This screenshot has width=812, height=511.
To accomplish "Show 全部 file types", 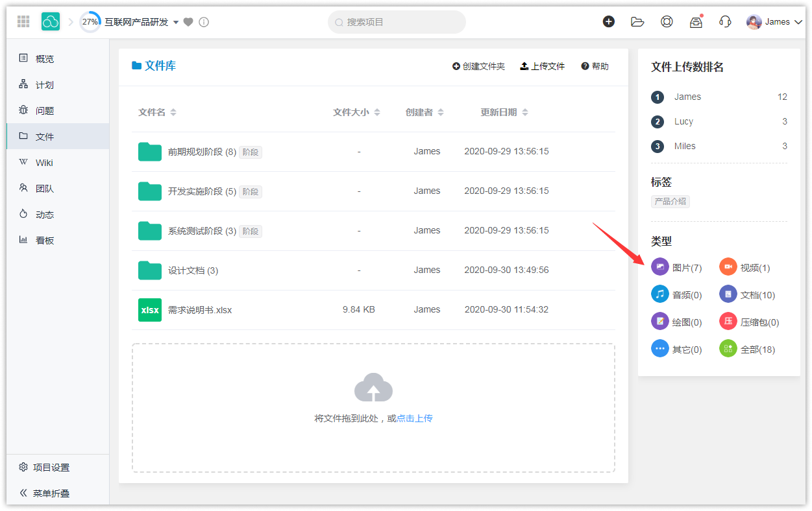I will point(748,349).
